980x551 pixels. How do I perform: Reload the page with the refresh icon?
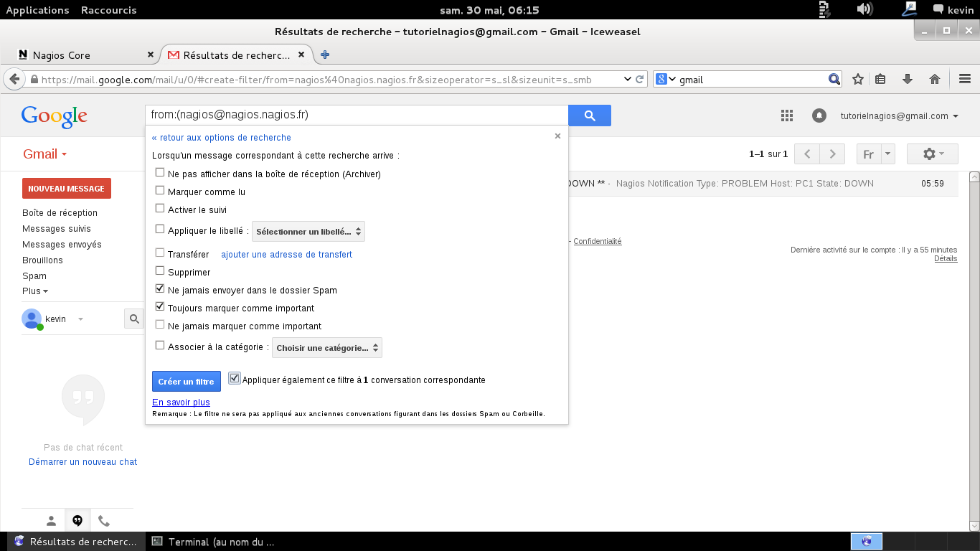click(640, 80)
